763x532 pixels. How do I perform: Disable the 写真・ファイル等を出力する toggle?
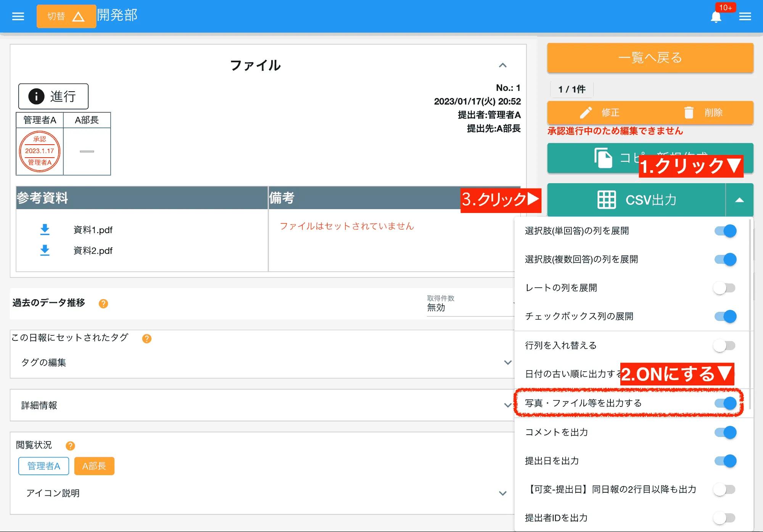tap(726, 403)
